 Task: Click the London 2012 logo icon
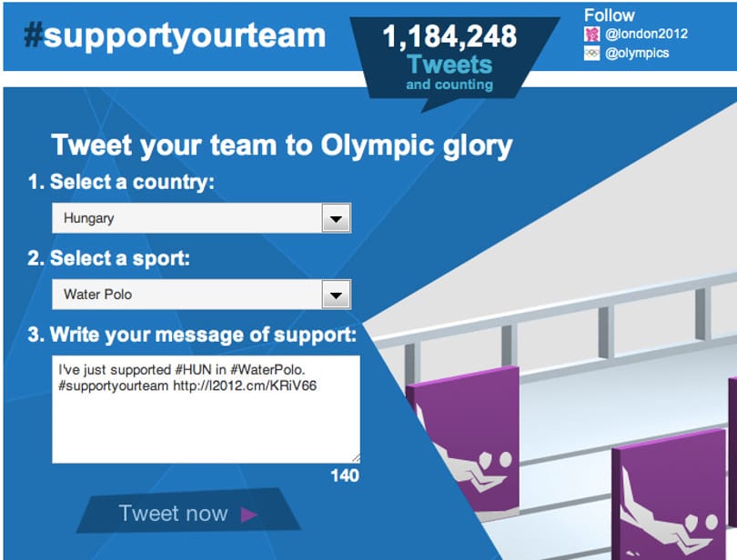[591, 34]
